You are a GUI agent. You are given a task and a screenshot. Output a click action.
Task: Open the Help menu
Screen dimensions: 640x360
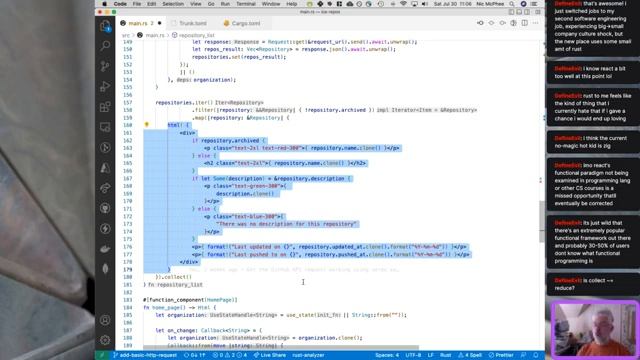click(291, 4)
